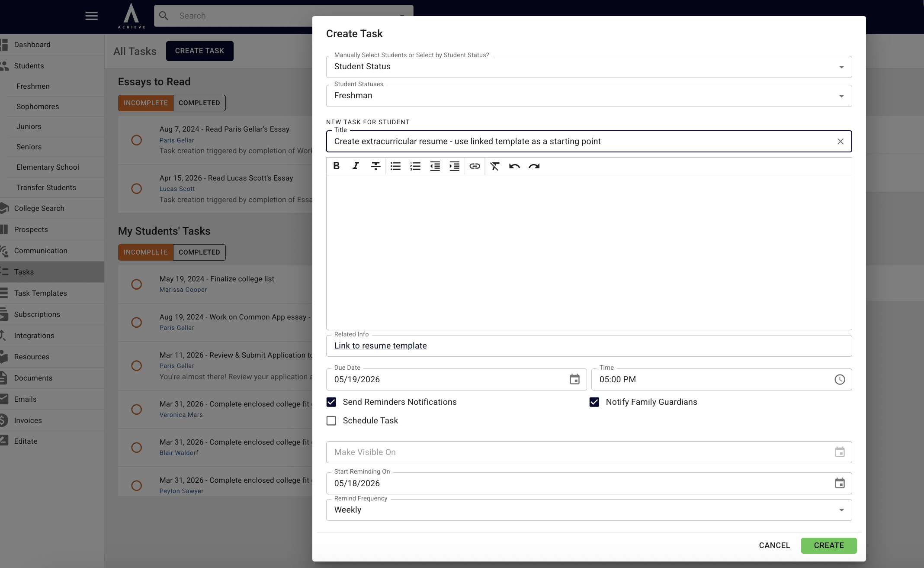
Task: Click the Search box in the top bar
Action: point(283,16)
